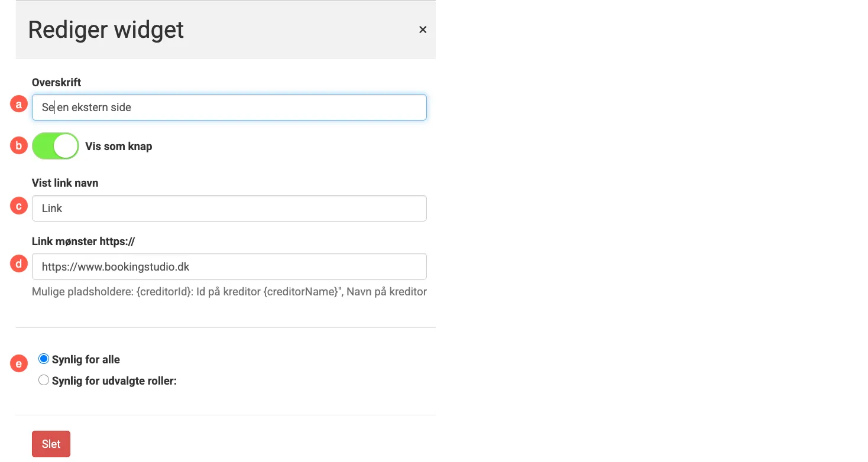This screenshot has width=868, height=462.
Task: Click the placeholder hint text about {creditorId}
Action: click(x=229, y=291)
